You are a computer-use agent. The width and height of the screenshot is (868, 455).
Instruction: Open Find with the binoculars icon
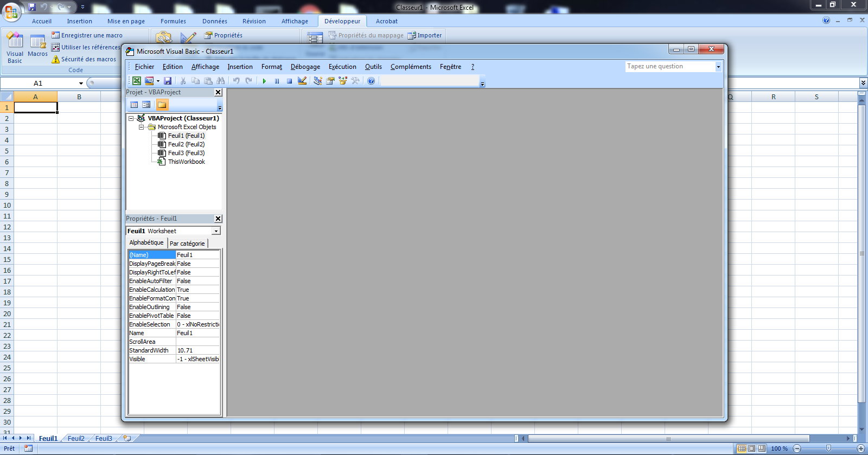pos(220,81)
